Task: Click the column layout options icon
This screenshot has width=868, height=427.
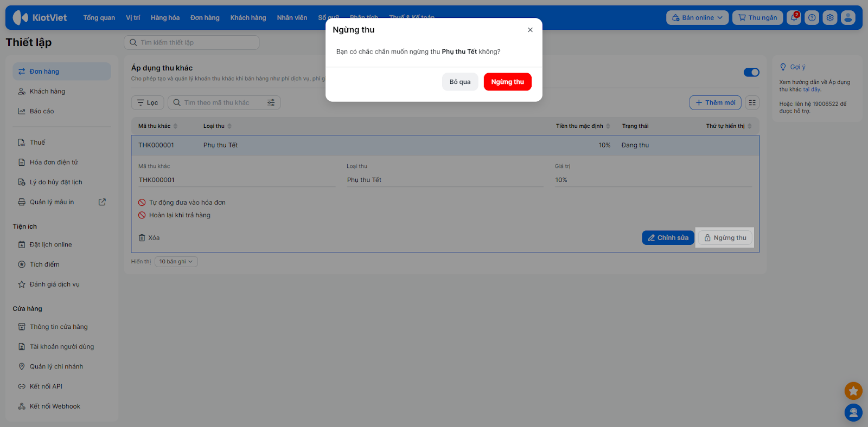Action: point(752,102)
